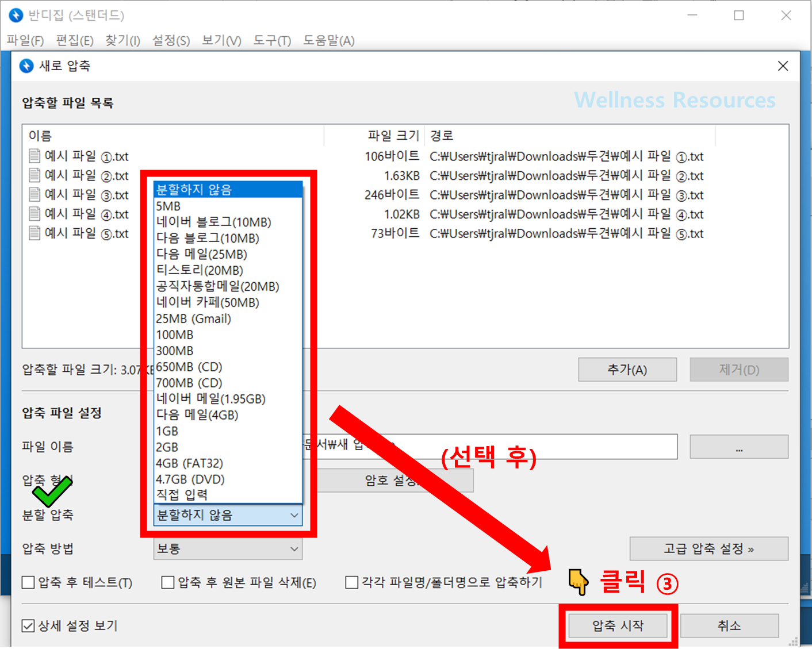The width and height of the screenshot is (812, 649).
Task: Close the 새로 압축 dialog
Action: point(783,66)
